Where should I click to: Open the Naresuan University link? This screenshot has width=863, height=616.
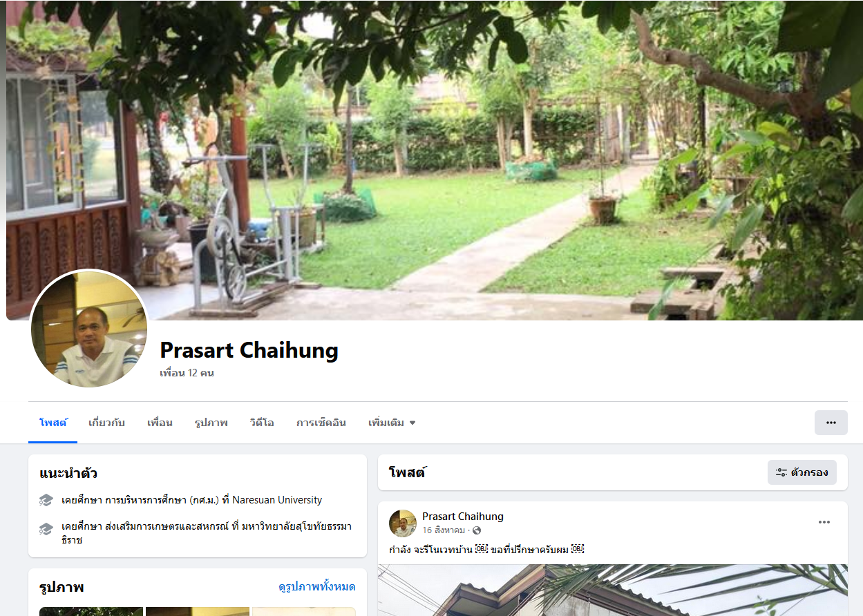coord(277,500)
